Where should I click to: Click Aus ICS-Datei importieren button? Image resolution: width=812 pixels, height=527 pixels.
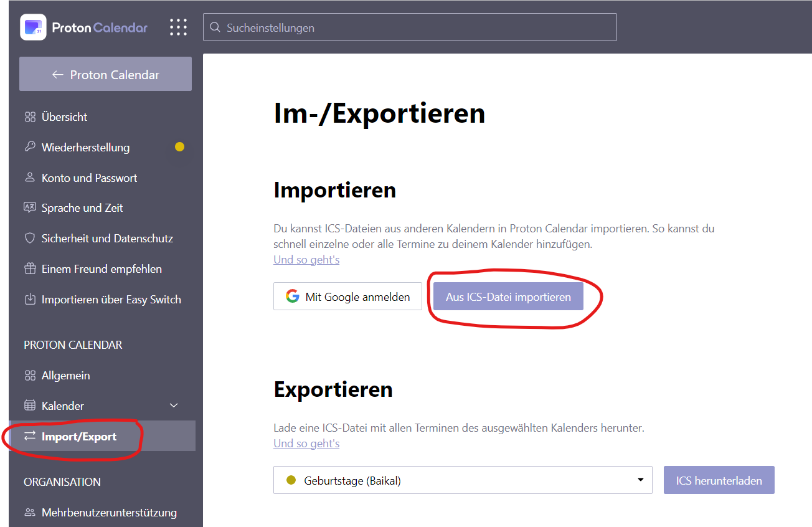[x=508, y=297]
